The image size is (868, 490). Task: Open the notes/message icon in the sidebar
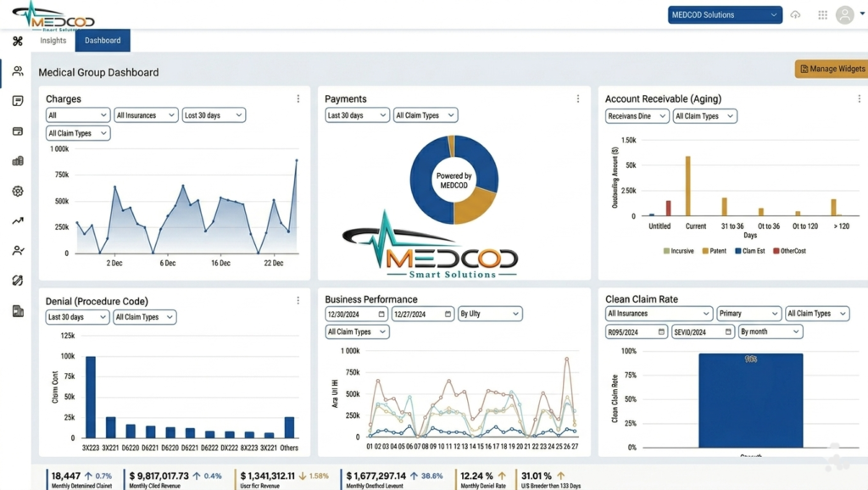[x=17, y=101]
